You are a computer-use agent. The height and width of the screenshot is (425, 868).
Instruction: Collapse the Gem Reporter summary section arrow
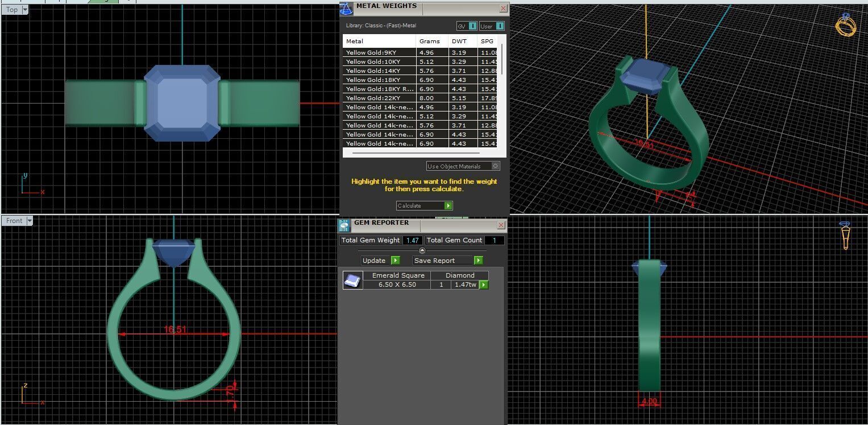[422, 250]
